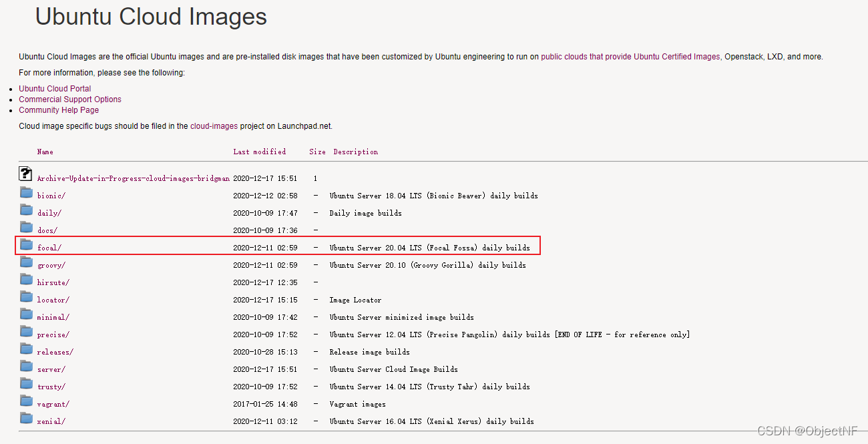The width and height of the screenshot is (868, 444).
Task: Click description 'Ubuntu Server 16.04 LTS (Xenial Xerus) daily builds'
Action: click(431, 421)
